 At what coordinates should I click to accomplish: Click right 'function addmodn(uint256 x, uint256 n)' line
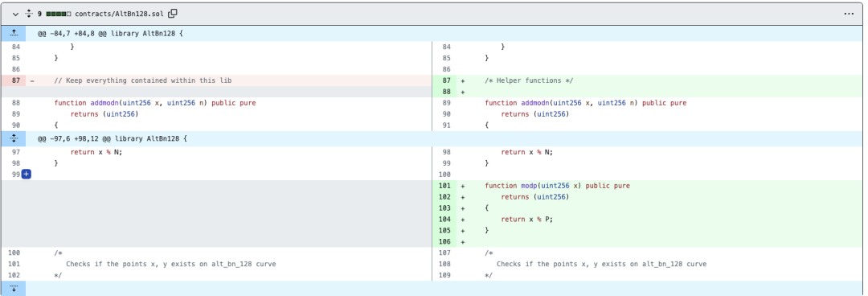[x=586, y=102]
